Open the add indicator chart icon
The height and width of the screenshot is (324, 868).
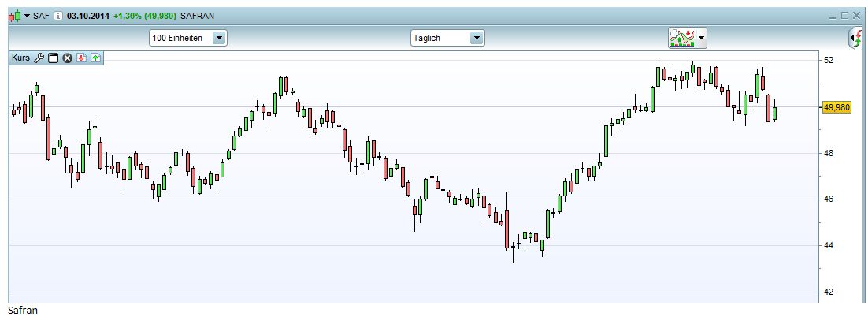pyautogui.click(x=681, y=37)
